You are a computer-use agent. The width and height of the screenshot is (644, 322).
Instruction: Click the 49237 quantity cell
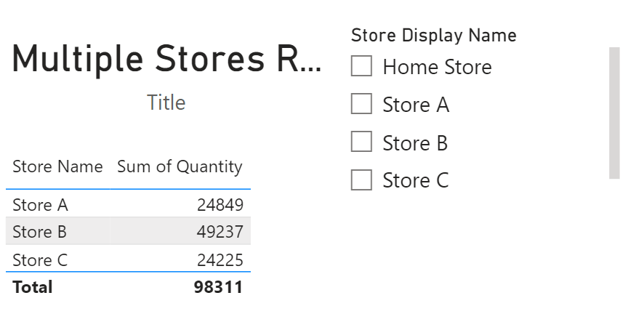[220, 233]
